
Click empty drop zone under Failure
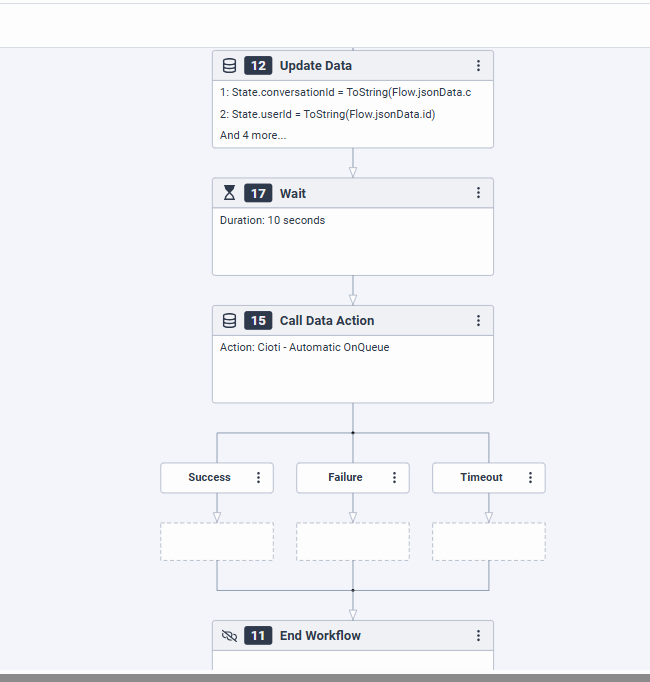[x=353, y=541]
